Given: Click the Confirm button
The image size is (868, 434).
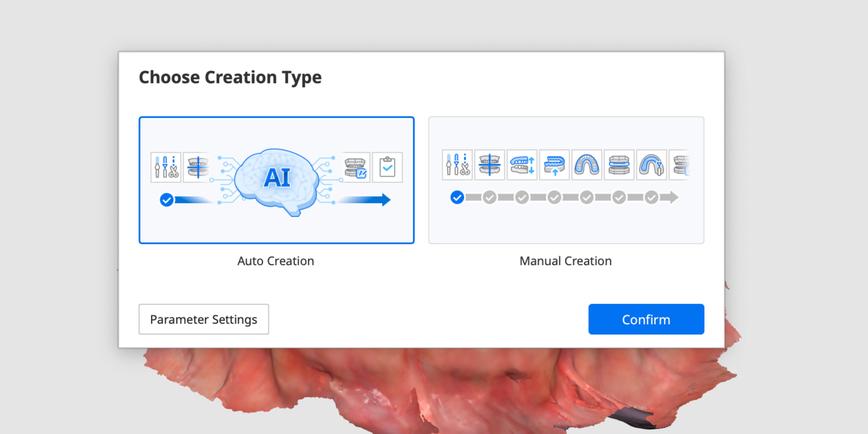Looking at the screenshot, I should (646, 319).
